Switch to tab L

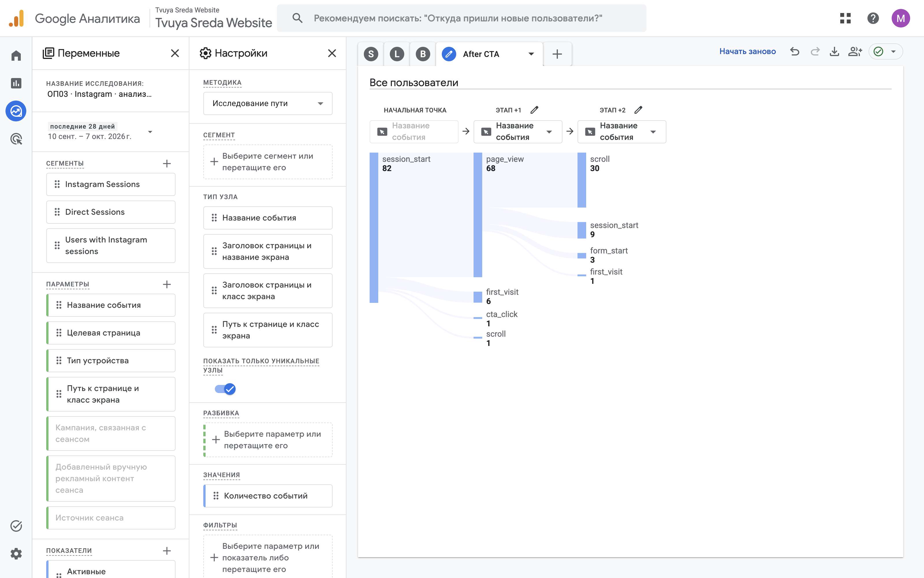click(397, 54)
